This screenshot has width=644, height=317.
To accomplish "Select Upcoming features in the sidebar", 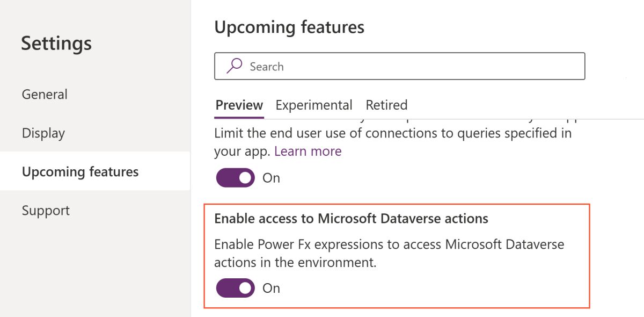I will click(80, 172).
